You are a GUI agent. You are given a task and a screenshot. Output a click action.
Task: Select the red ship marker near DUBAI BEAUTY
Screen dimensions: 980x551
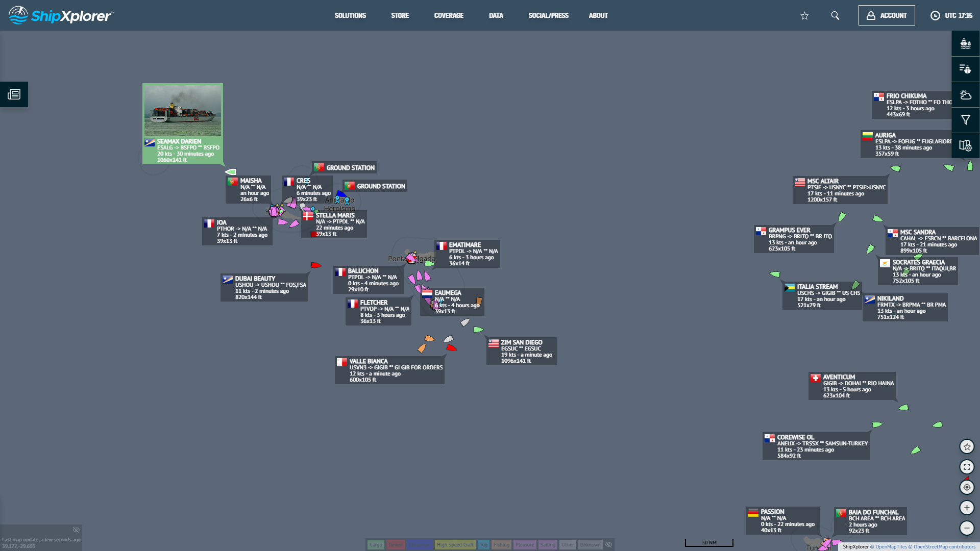(316, 265)
